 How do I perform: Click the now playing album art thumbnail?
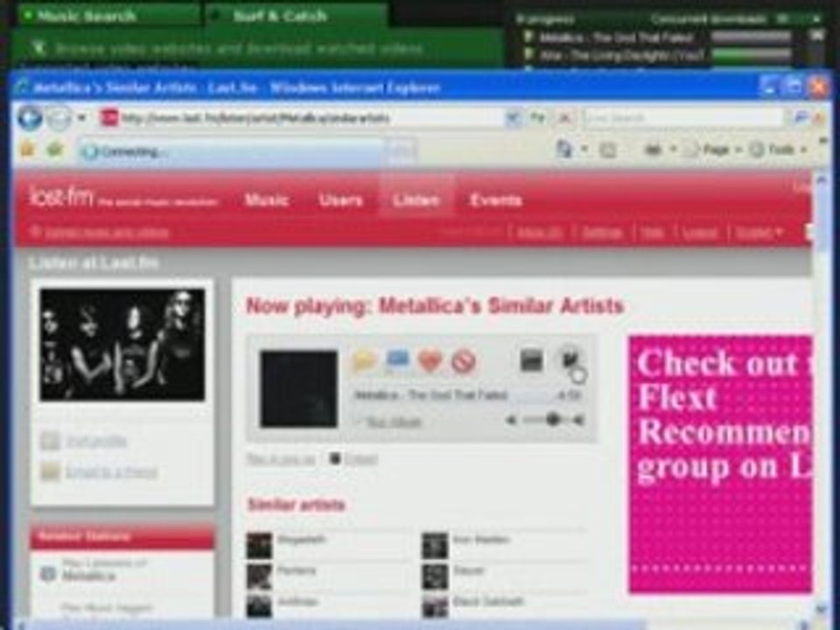pos(299,388)
